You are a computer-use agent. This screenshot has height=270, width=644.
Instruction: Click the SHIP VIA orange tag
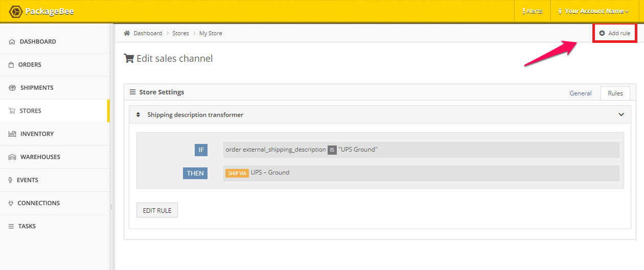click(237, 173)
